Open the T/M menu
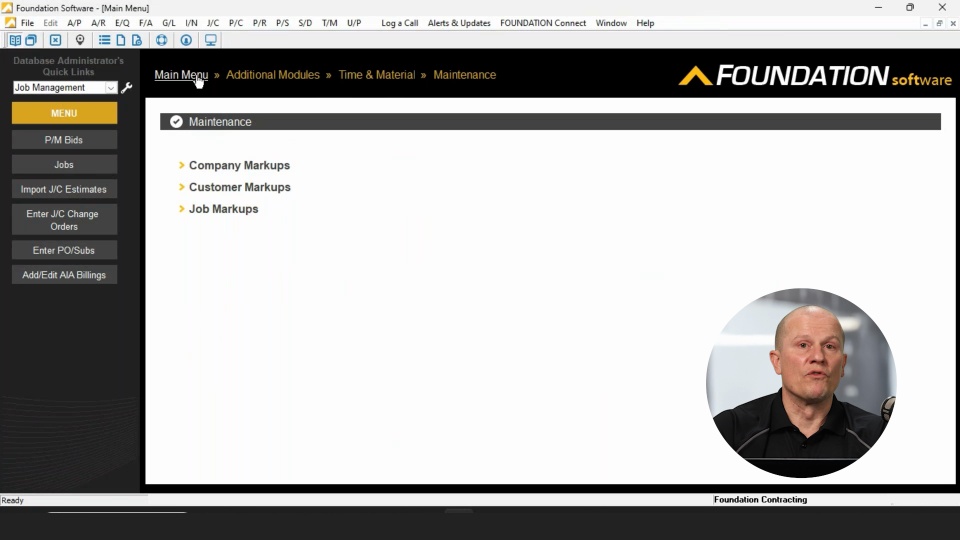 pyautogui.click(x=329, y=23)
